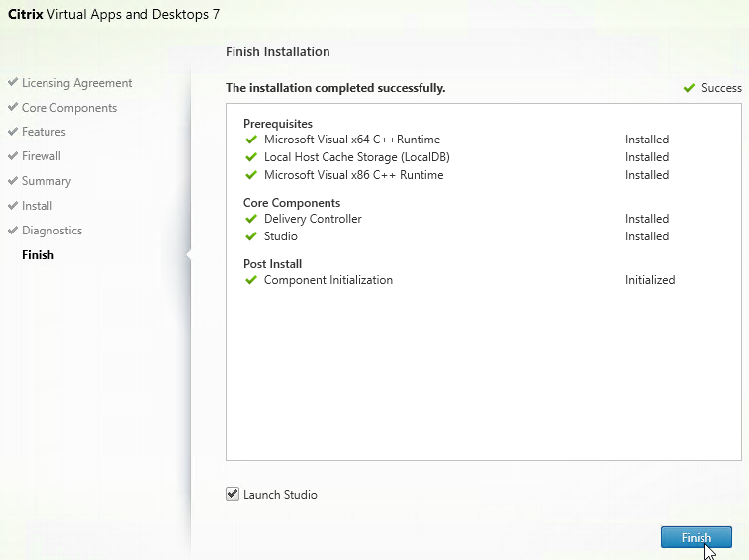This screenshot has width=749, height=560.
Task: Click the green Success checkmark icon
Action: [x=689, y=88]
